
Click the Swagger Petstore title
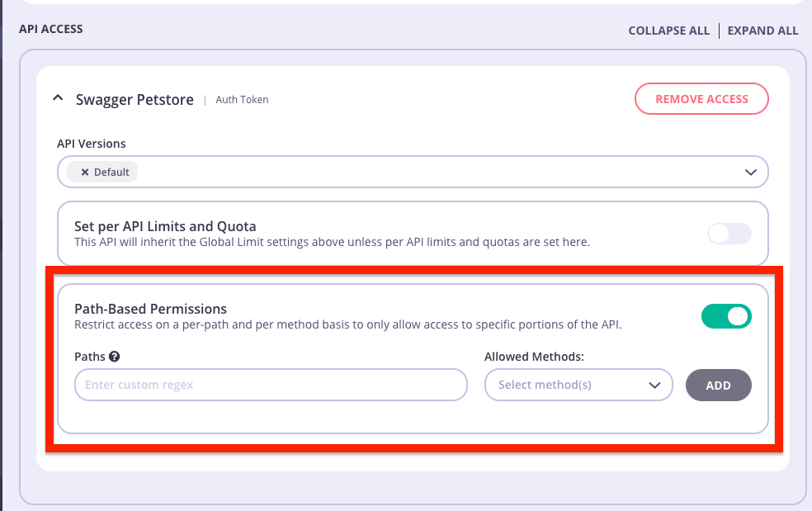pos(135,99)
